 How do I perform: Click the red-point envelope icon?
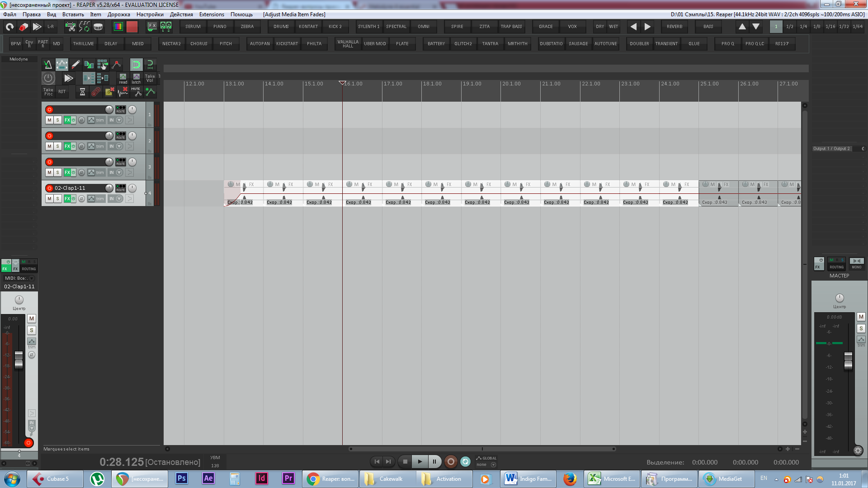coord(116,65)
